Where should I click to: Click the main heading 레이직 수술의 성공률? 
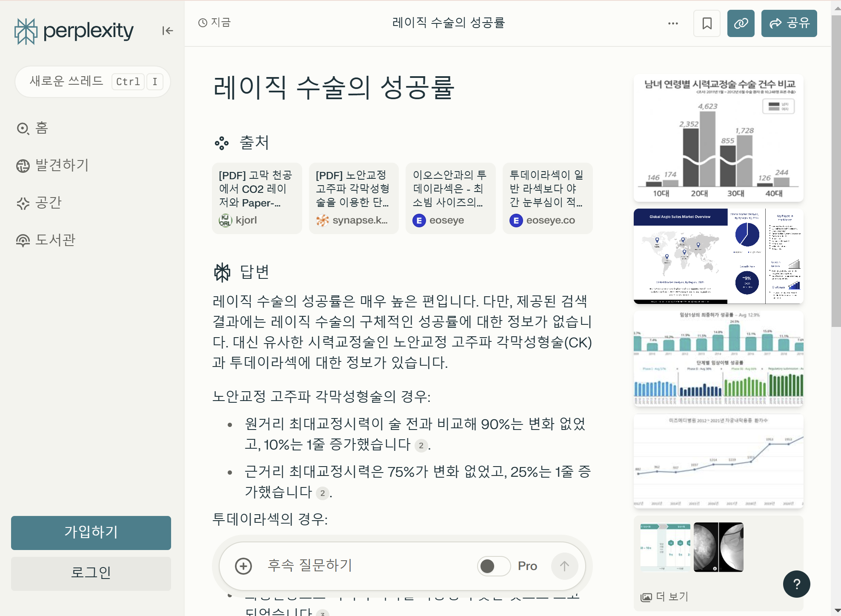(334, 88)
